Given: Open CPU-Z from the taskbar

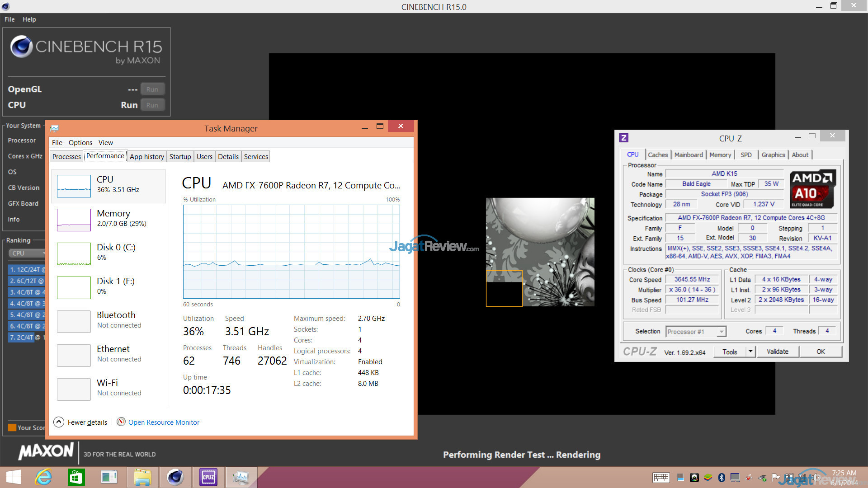Looking at the screenshot, I should click(208, 477).
